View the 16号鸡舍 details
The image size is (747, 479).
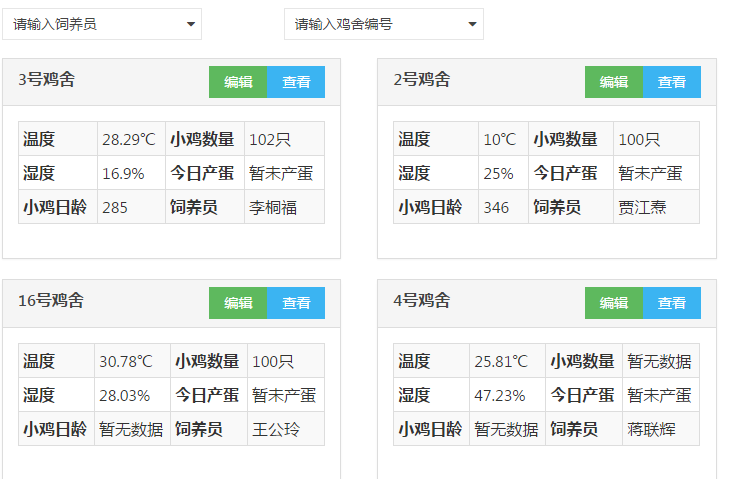point(296,303)
